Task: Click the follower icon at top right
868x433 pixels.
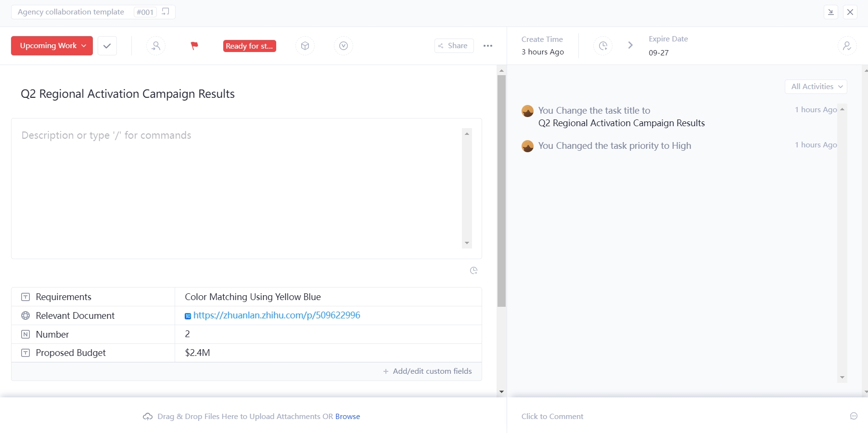Action: (x=847, y=46)
